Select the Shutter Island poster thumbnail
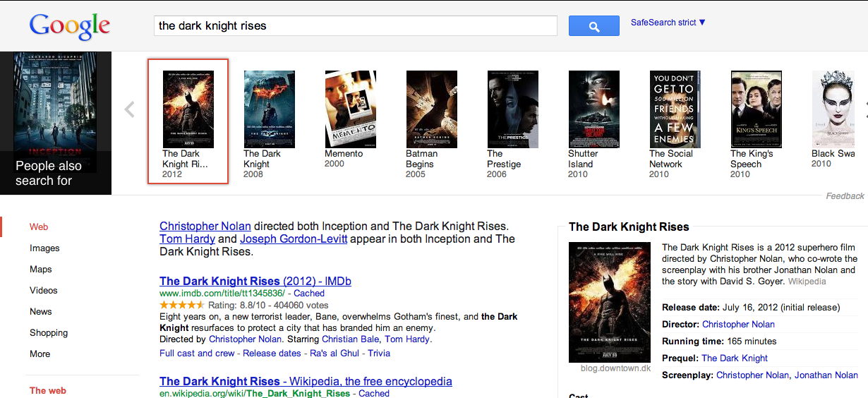Screen dimensions: 868x398 click(x=593, y=109)
